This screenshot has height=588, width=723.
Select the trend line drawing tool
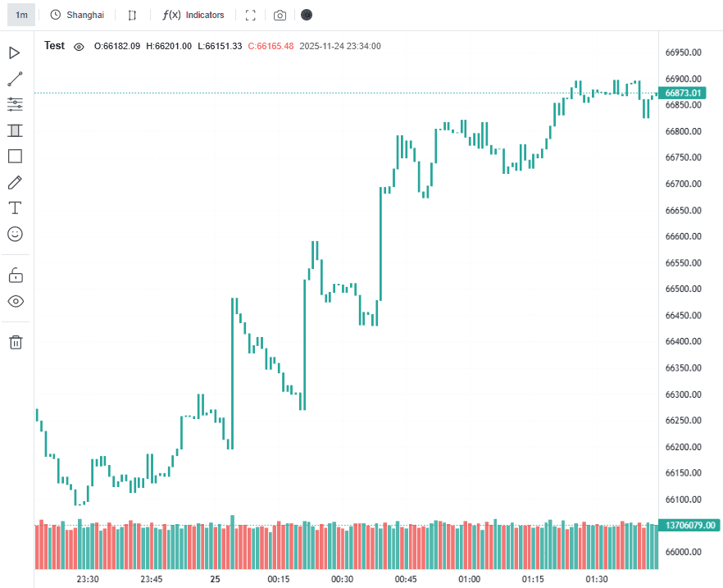tap(15, 79)
